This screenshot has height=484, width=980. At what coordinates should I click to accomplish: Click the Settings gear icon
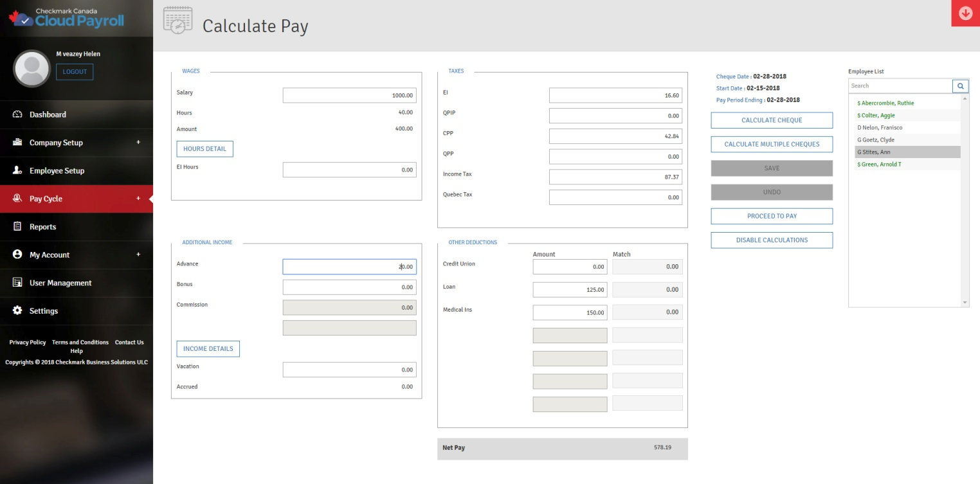[x=17, y=311]
